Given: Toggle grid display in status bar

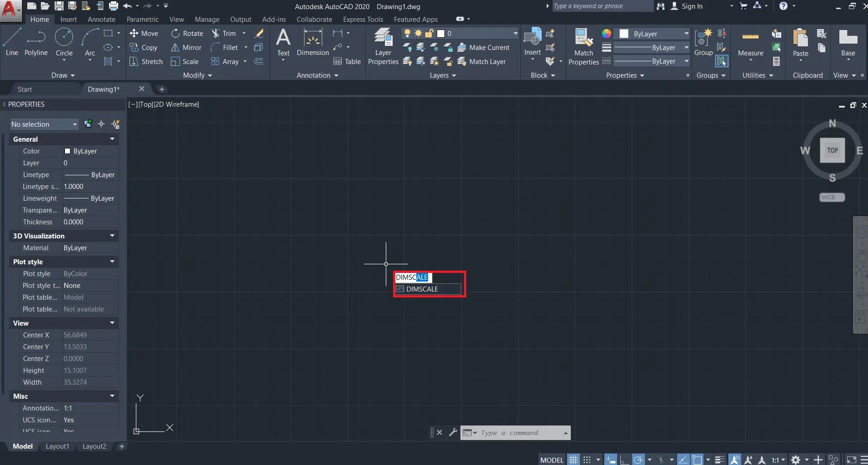Looking at the screenshot, I should click(574, 460).
